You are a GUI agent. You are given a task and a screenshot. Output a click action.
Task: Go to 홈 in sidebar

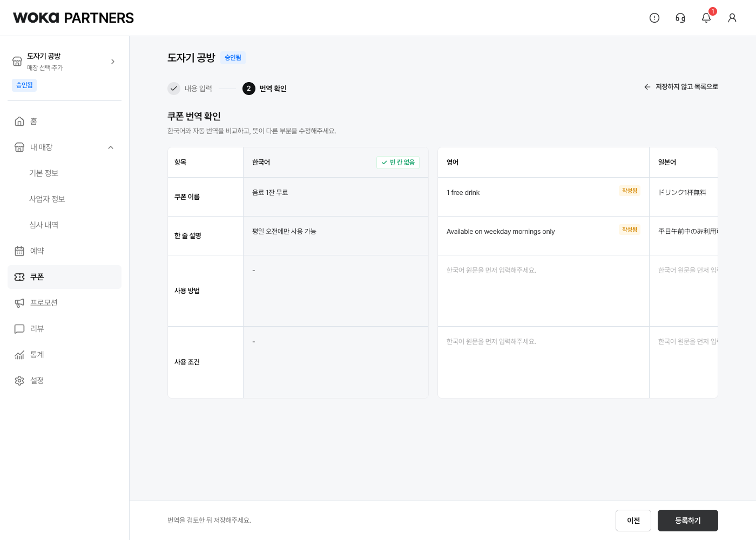(64, 122)
